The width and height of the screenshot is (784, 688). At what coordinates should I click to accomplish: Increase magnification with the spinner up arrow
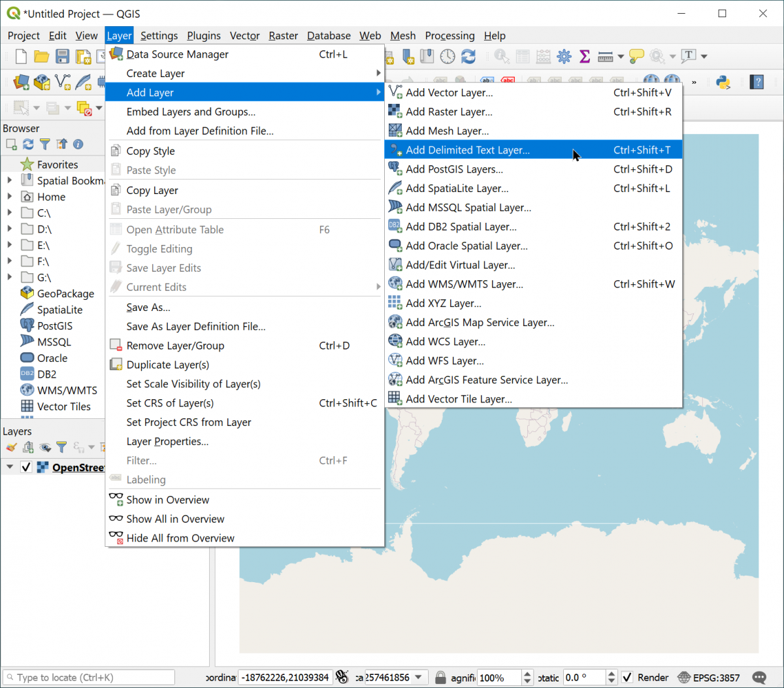(x=528, y=674)
